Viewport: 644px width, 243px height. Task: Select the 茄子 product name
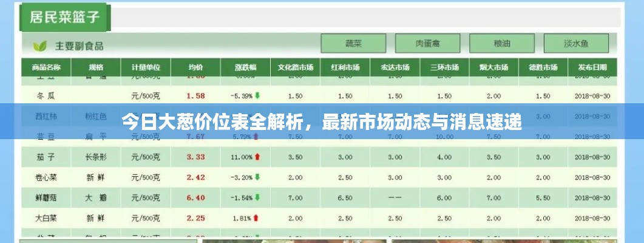pyautogui.click(x=46, y=157)
